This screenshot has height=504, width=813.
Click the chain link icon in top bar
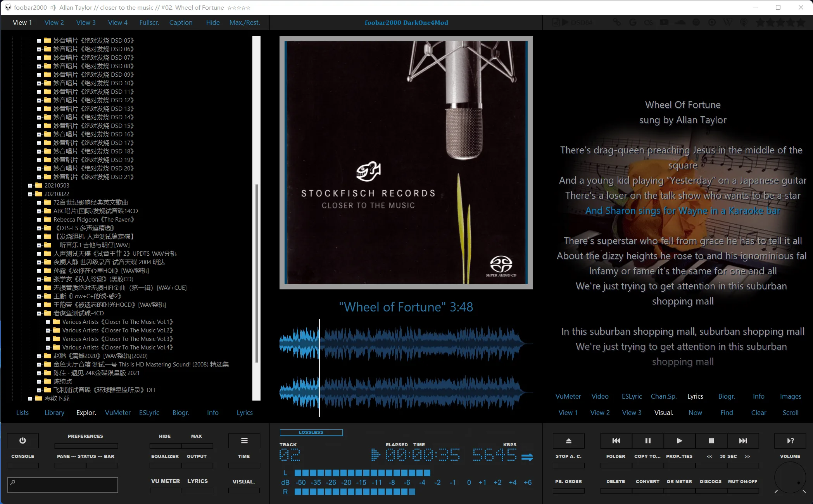tap(617, 22)
